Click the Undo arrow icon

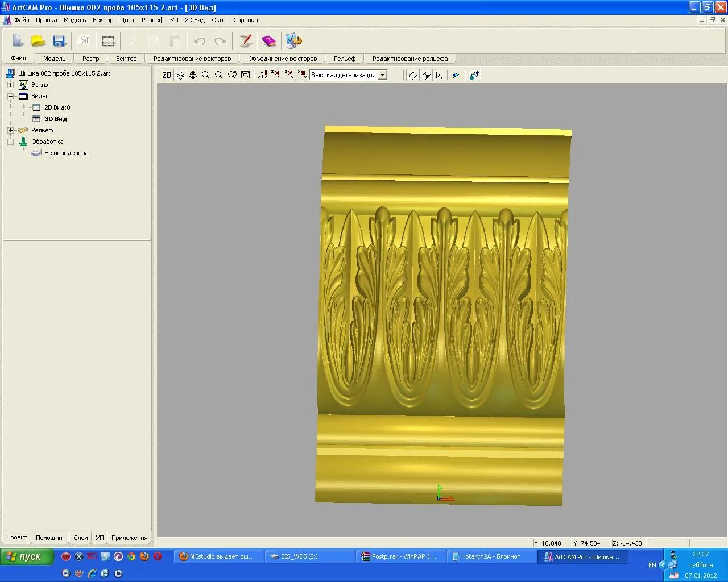point(199,41)
